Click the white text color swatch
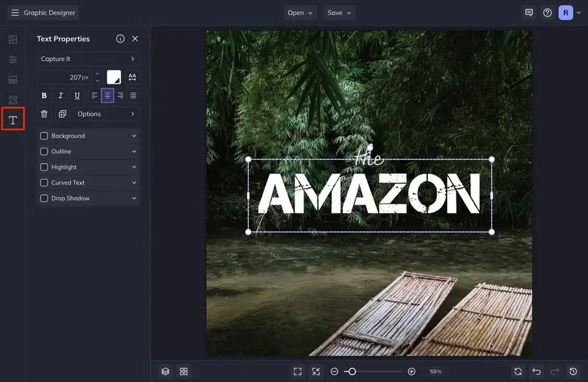The height and width of the screenshot is (382, 588). tap(114, 77)
